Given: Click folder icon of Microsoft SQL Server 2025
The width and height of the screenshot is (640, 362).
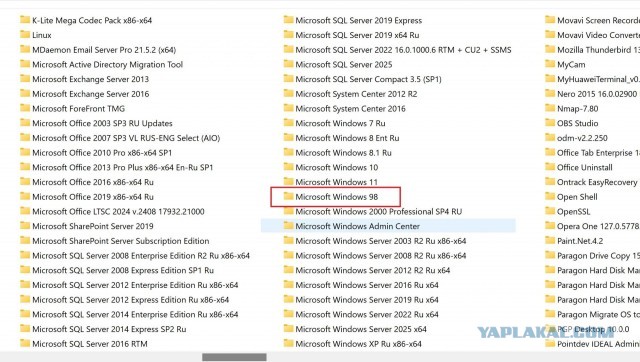Looking at the screenshot, I should 289,64.
